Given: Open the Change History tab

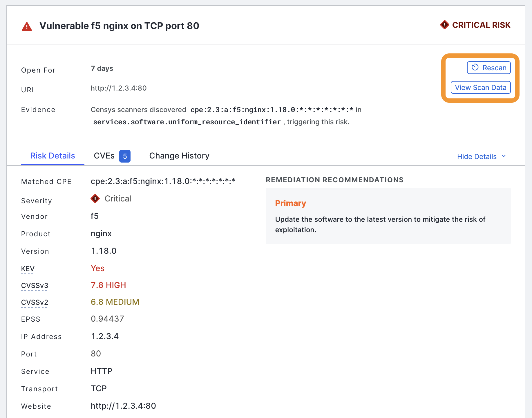Looking at the screenshot, I should click(179, 156).
